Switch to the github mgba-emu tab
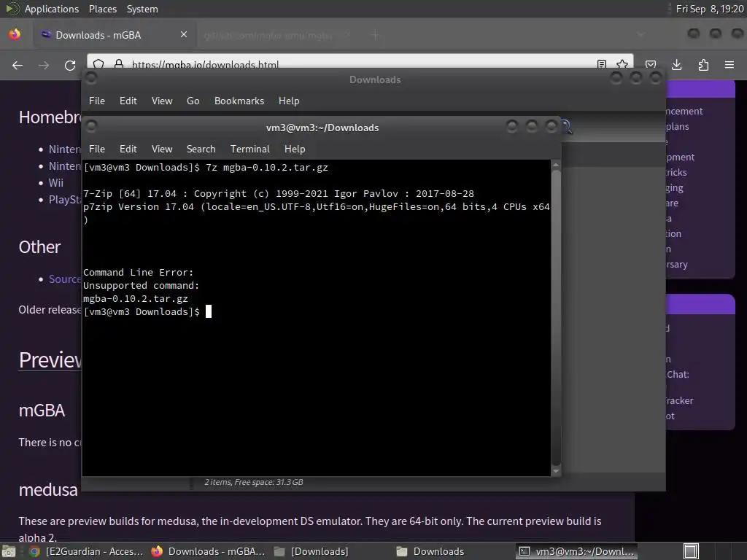Viewport: 747px width, 560px height. point(277,35)
